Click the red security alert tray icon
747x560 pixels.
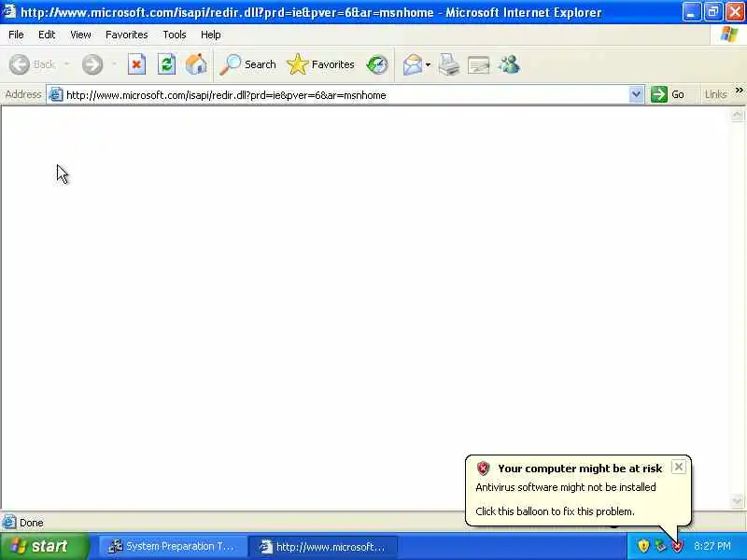[677, 546]
